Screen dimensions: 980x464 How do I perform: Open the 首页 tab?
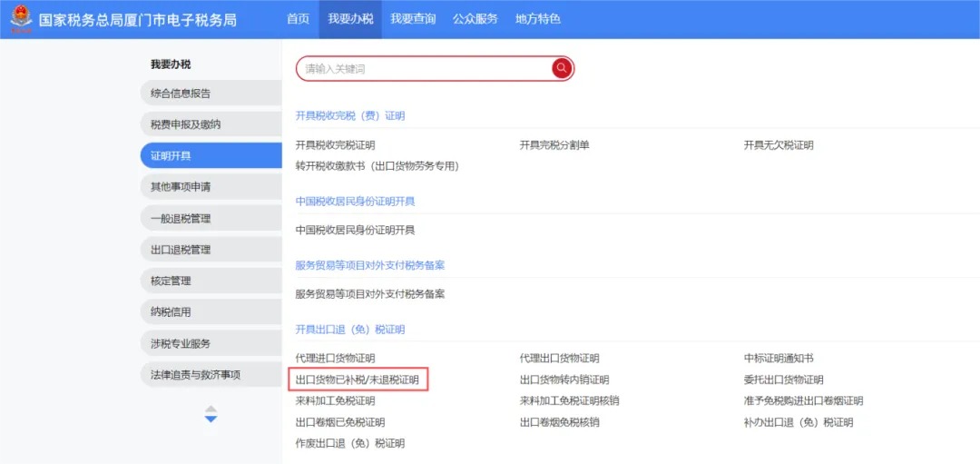click(299, 19)
